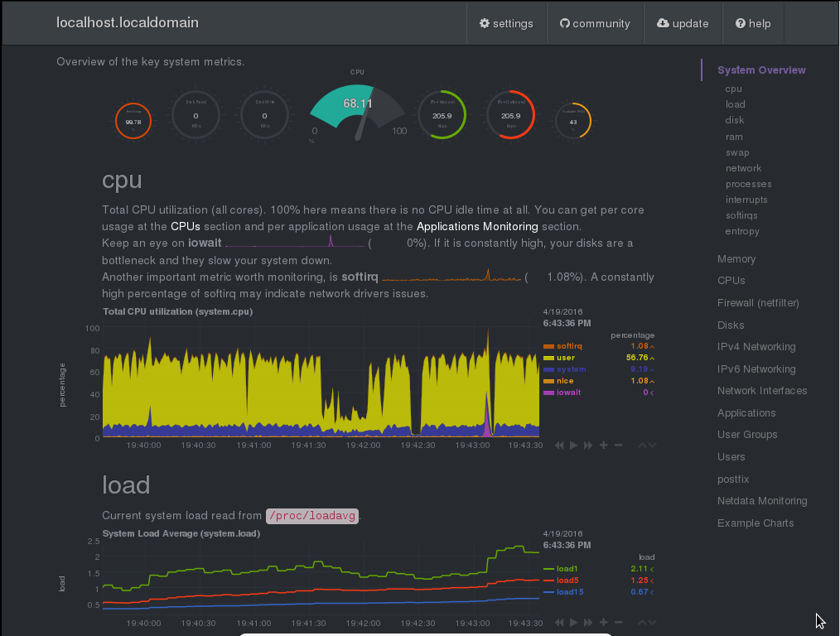840x636 pixels.
Task: Toggle load15 series in the load legend
Action: coord(569,592)
